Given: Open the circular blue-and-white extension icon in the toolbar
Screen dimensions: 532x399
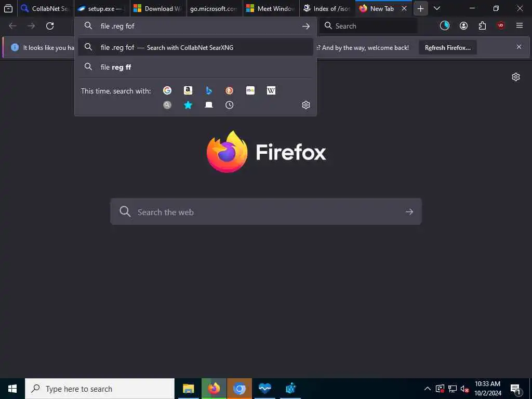Looking at the screenshot, I should click(x=445, y=26).
